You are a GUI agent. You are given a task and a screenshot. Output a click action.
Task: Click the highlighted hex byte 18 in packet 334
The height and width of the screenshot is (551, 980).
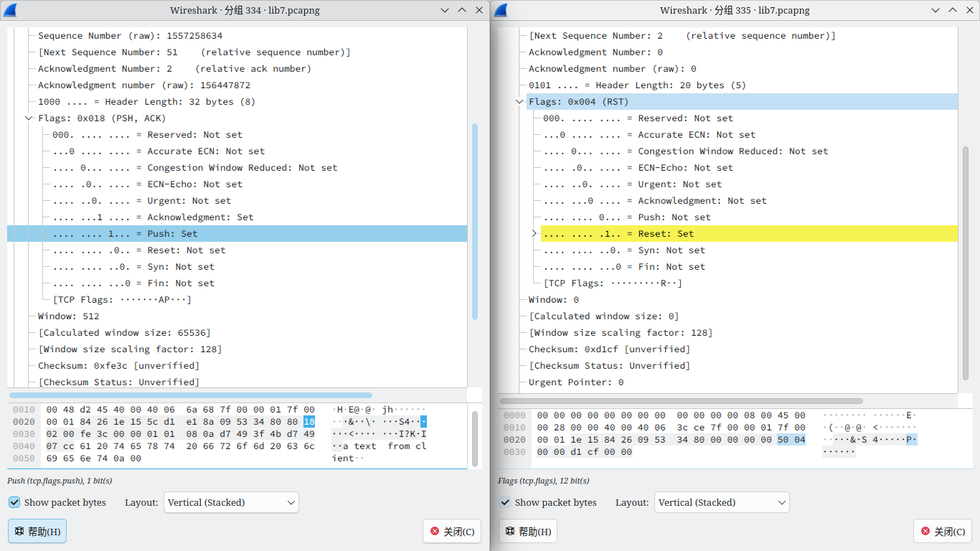pyautogui.click(x=309, y=422)
